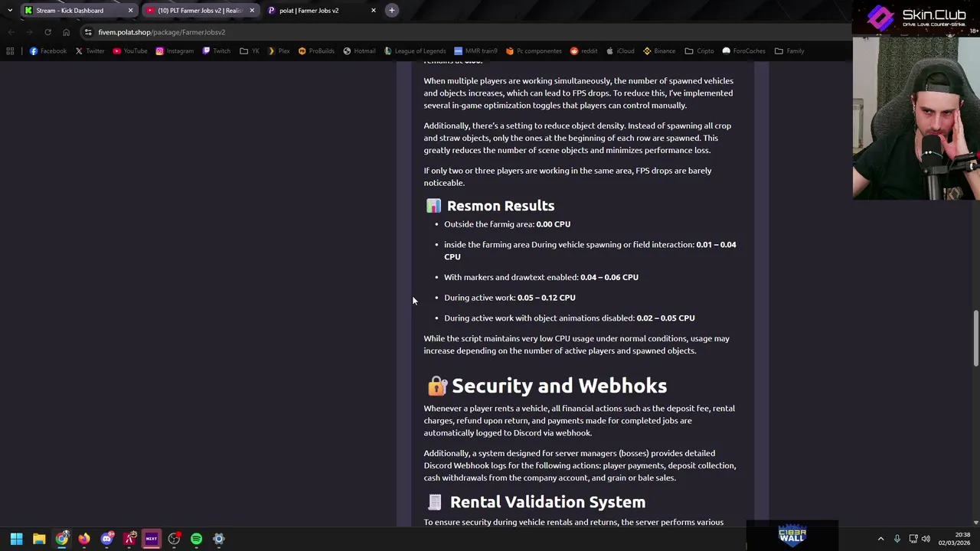Open the Pc componentes bookmark

click(534, 51)
